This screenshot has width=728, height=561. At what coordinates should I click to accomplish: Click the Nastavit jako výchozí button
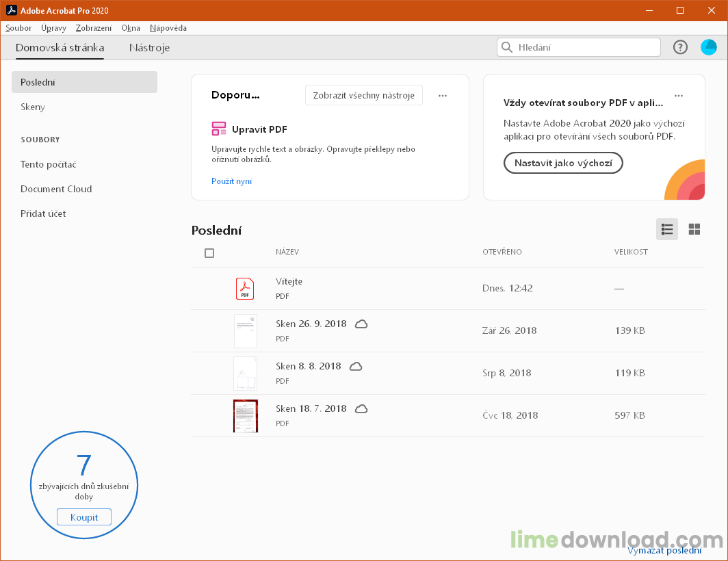point(563,164)
